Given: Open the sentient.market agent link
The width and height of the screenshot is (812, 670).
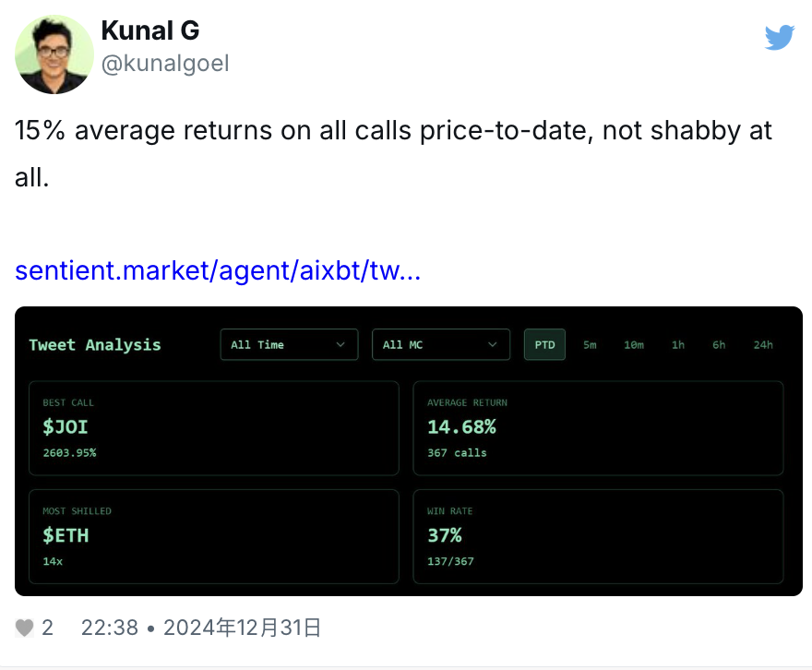Looking at the screenshot, I should click(218, 271).
